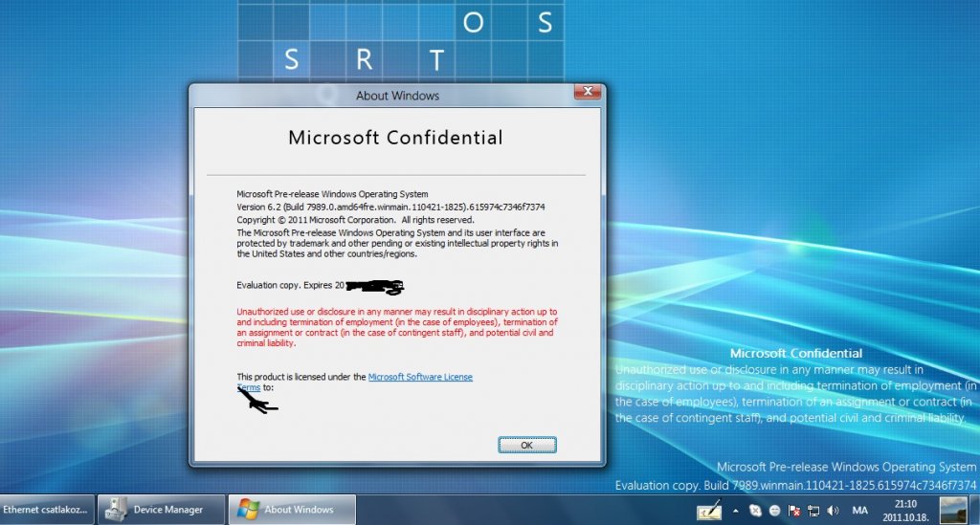The width and height of the screenshot is (980, 525).
Task: Open the Microsoft Software License link
Action: [x=420, y=377]
